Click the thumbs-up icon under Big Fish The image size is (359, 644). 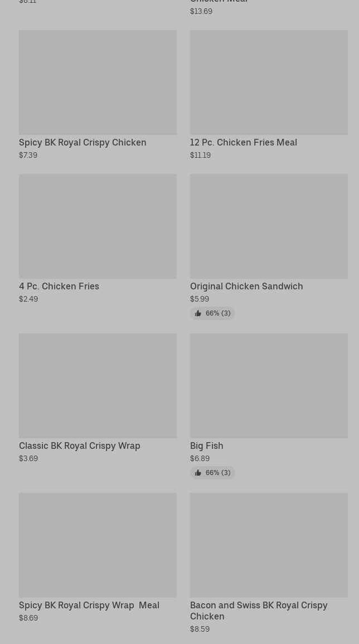(198, 473)
